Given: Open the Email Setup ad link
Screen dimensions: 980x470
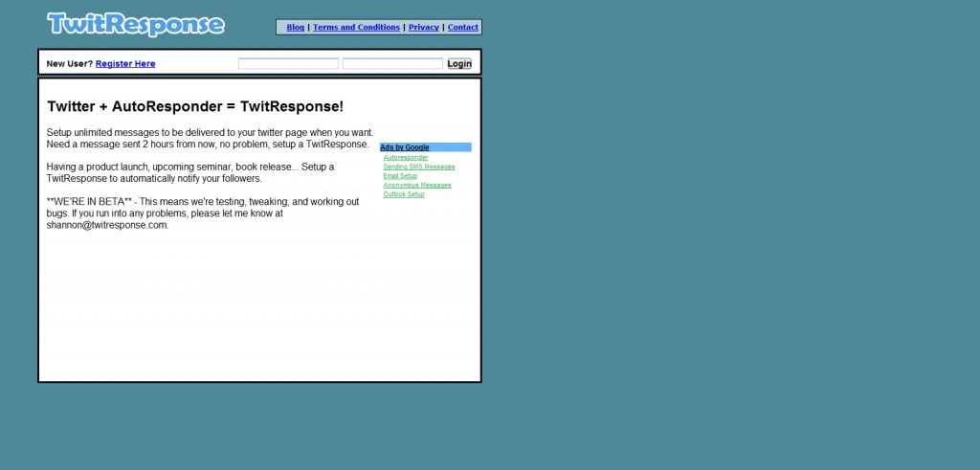Looking at the screenshot, I should point(400,176).
